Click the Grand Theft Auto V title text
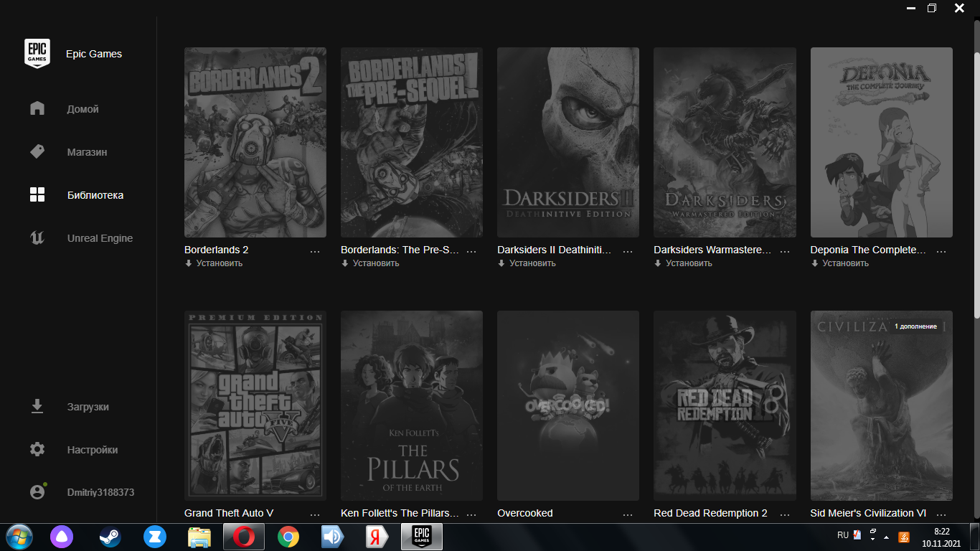 click(x=229, y=514)
